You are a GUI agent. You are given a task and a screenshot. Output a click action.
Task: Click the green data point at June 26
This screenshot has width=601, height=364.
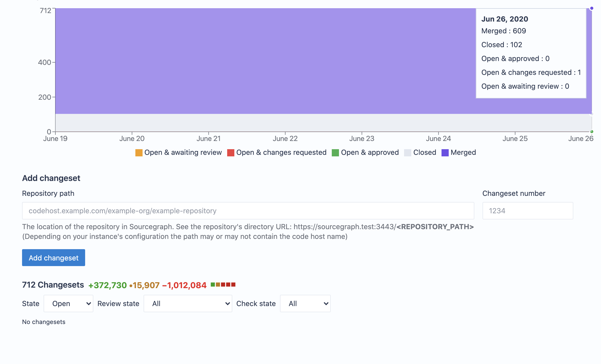[x=592, y=132]
